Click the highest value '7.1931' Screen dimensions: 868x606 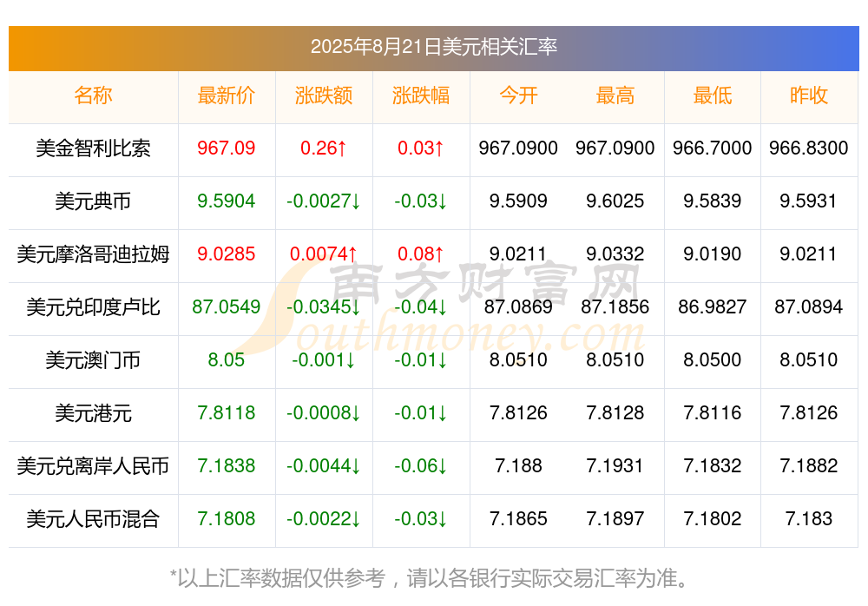pyautogui.click(x=615, y=466)
